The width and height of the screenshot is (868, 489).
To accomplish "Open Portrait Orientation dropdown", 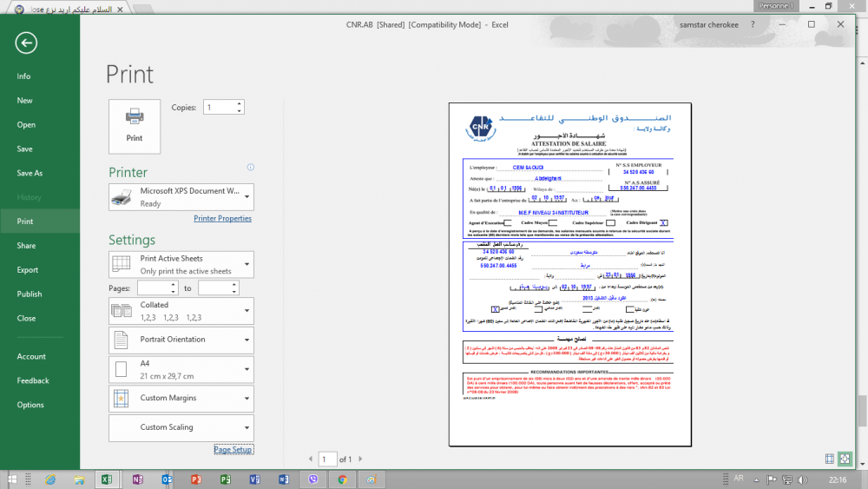I will [x=181, y=340].
